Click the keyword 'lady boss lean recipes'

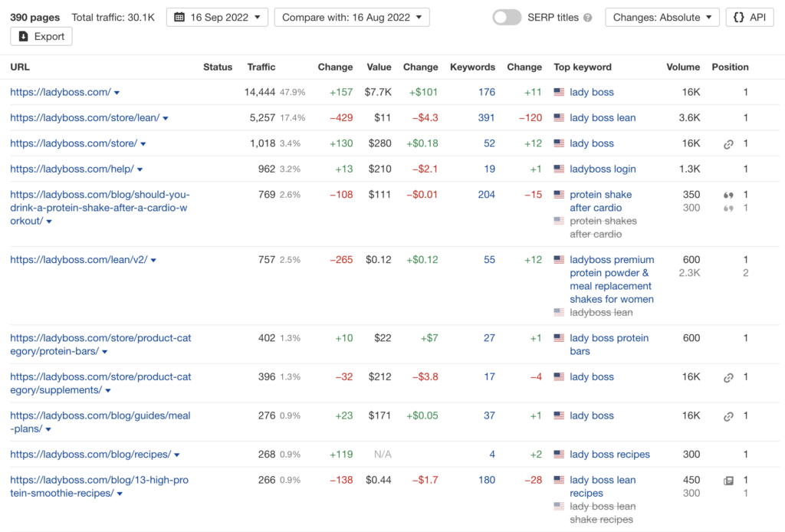point(603,487)
